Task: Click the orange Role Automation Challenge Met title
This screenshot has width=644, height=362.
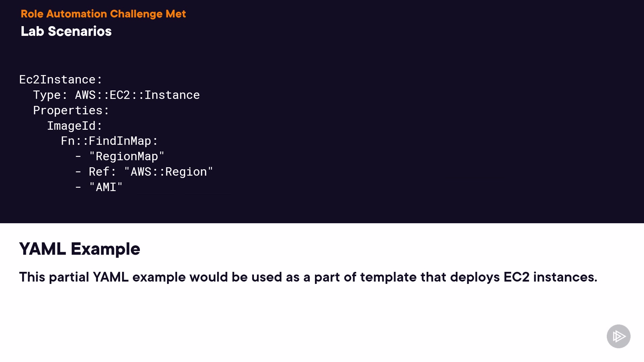Action: (x=103, y=14)
